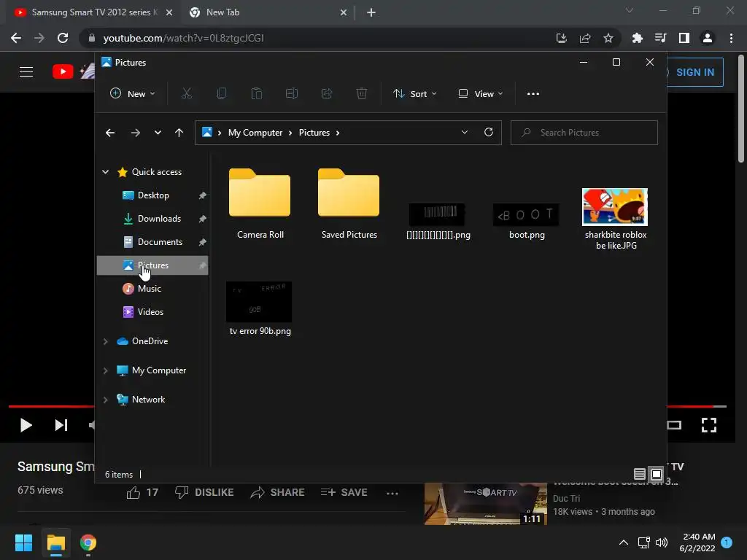Click the Paste clipboard icon

(256, 94)
